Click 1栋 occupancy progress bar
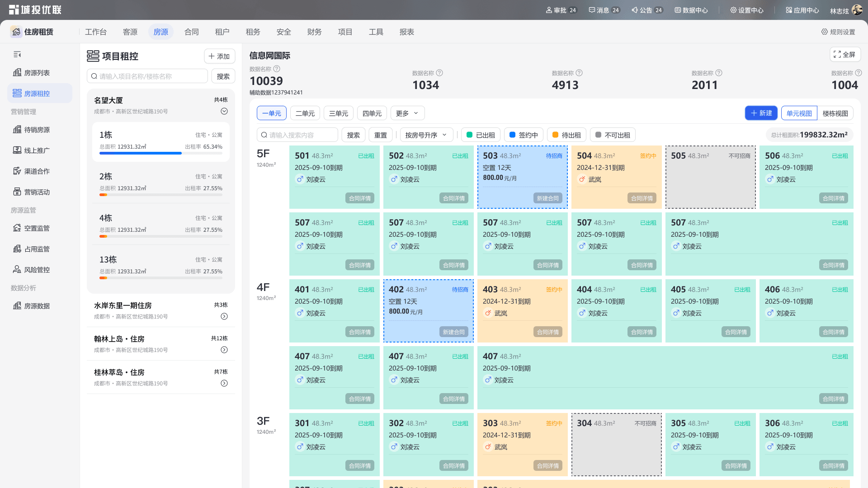This screenshot has width=868, height=488. pos(161,153)
